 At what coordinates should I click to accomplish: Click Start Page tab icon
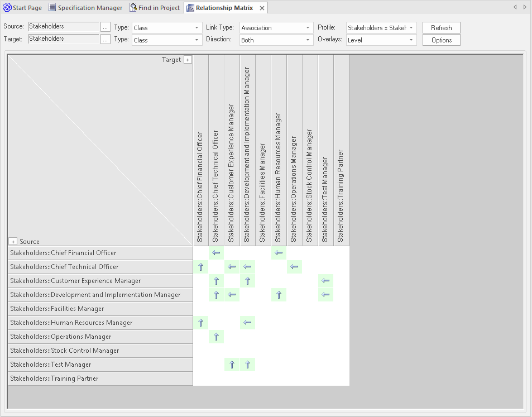7,8
